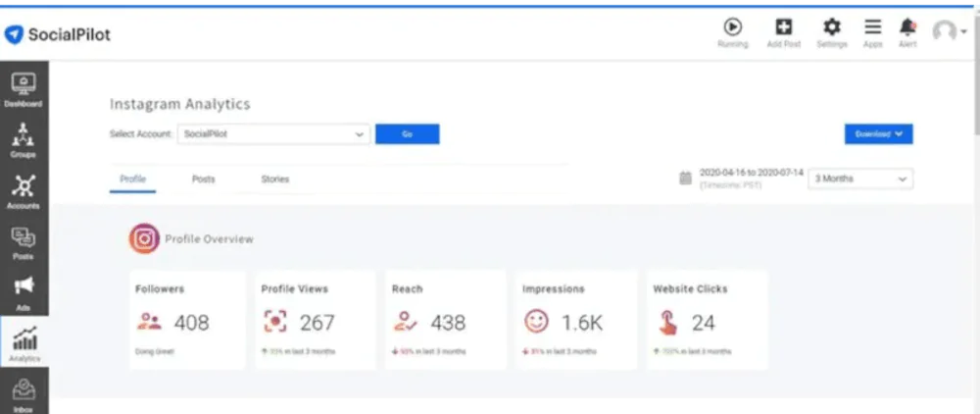This screenshot has height=414, width=980.
Task: Open the Running posts icon
Action: (732, 32)
